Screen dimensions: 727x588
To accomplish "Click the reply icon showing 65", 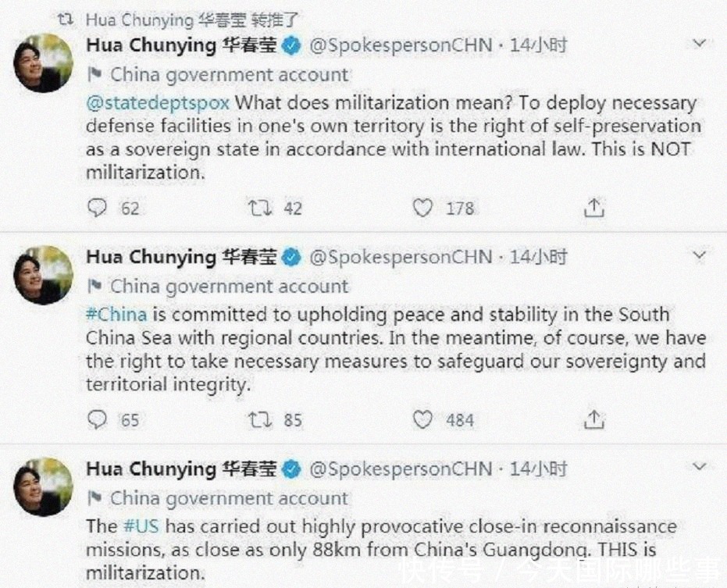I will (96, 419).
